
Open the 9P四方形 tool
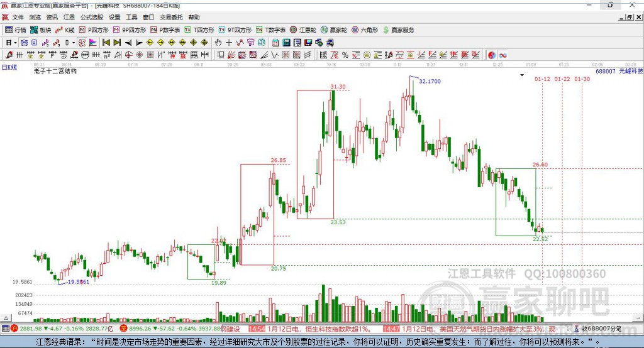pos(130,30)
